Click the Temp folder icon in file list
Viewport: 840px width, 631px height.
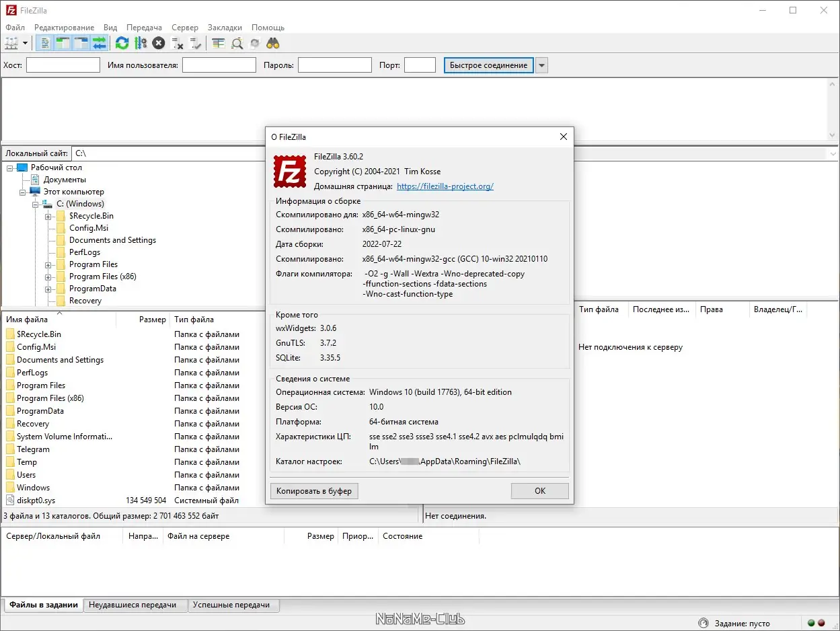(10, 462)
